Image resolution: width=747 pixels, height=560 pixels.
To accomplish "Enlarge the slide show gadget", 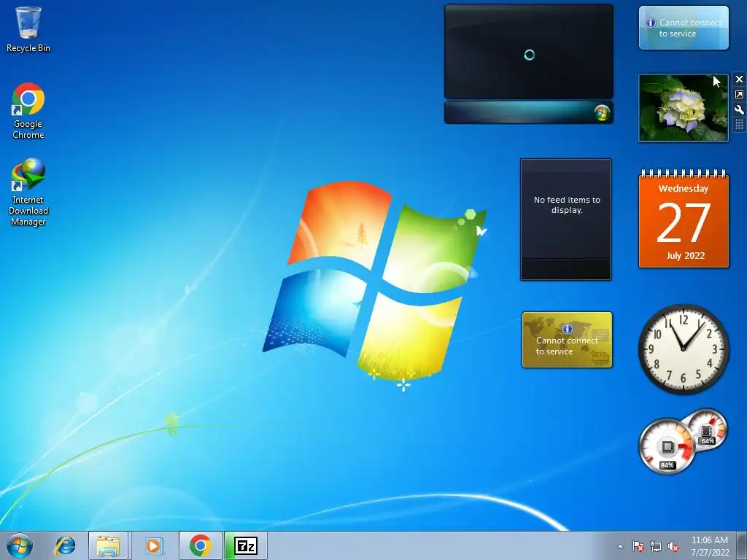I will [x=739, y=94].
